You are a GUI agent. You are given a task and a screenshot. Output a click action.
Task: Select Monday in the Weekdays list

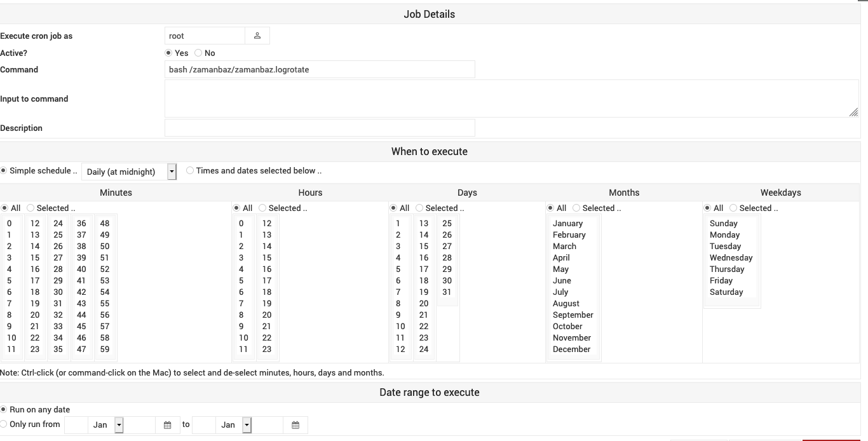click(x=724, y=234)
